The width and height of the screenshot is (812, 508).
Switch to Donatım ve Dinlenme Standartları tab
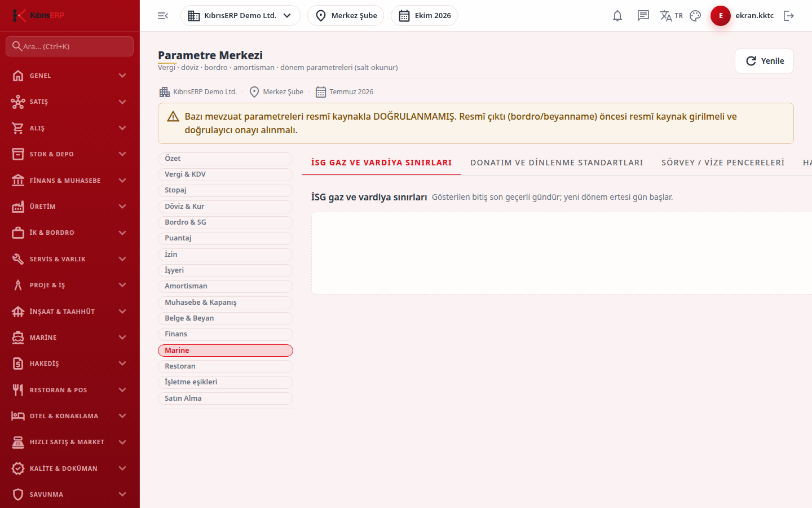pyautogui.click(x=557, y=163)
